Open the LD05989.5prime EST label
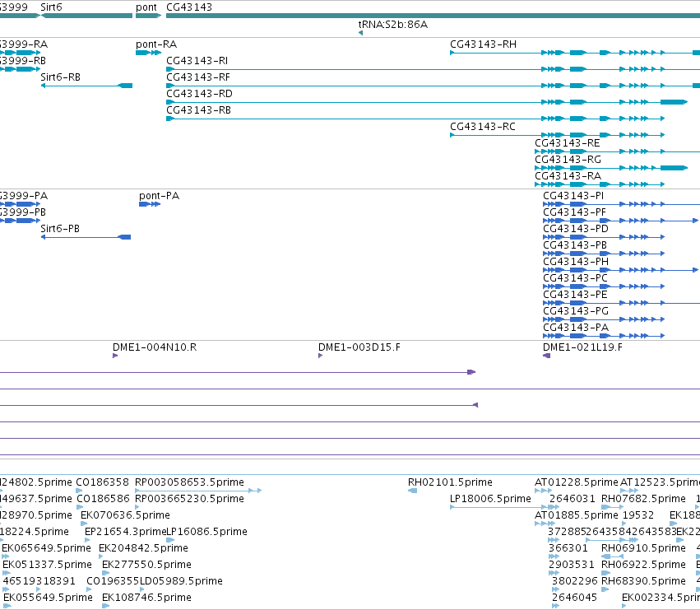 [x=181, y=581]
